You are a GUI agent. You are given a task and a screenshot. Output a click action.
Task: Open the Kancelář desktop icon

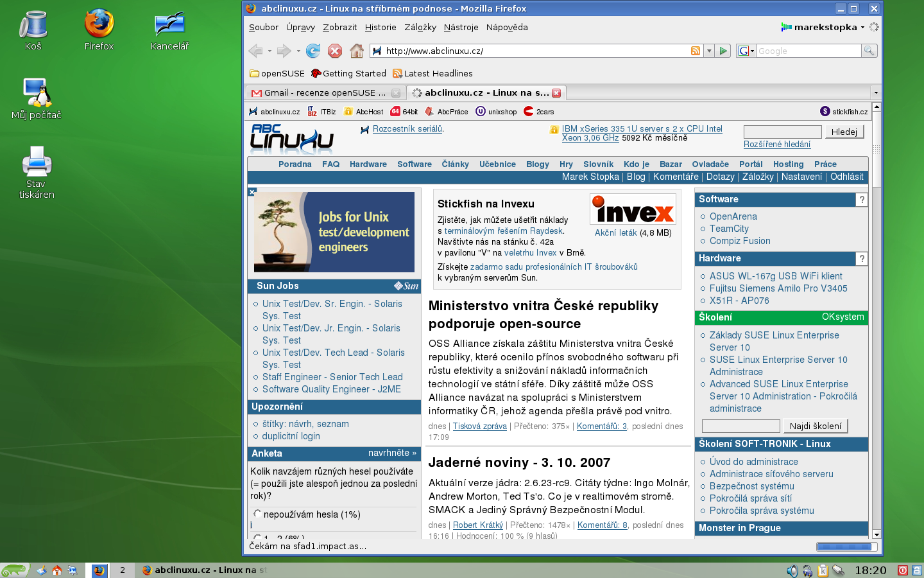point(169,31)
